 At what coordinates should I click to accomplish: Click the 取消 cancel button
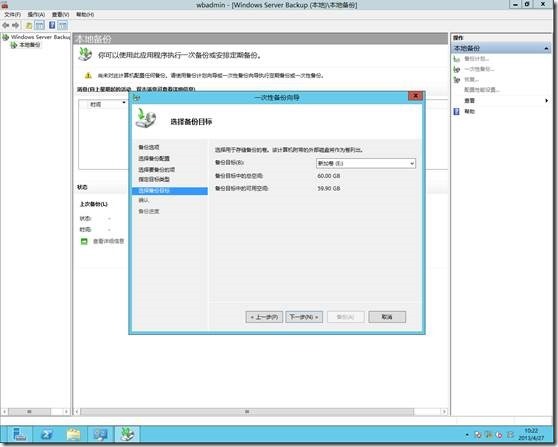click(x=387, y=317)
